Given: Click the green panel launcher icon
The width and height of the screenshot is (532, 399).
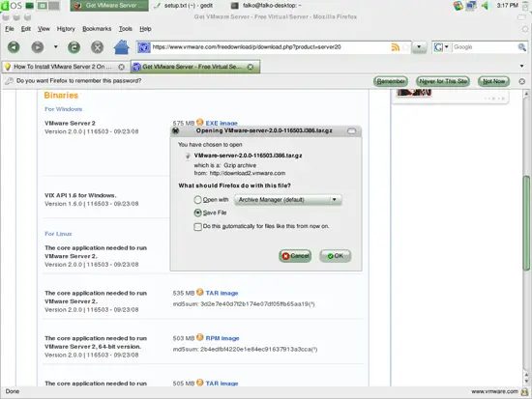Looking at the screenshot, I should (x=30, y=6).
